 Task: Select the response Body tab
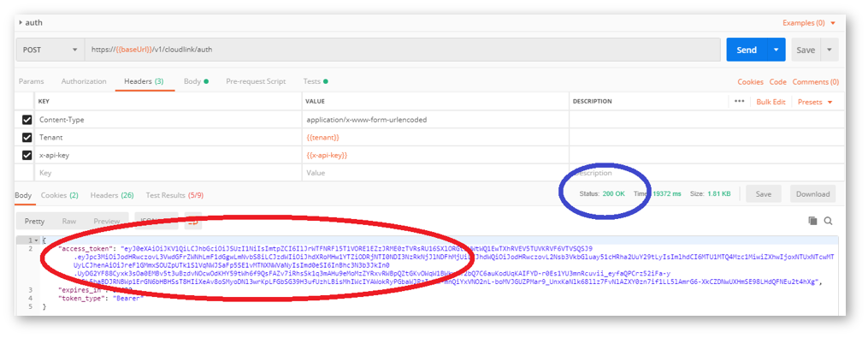coord(23,195)
